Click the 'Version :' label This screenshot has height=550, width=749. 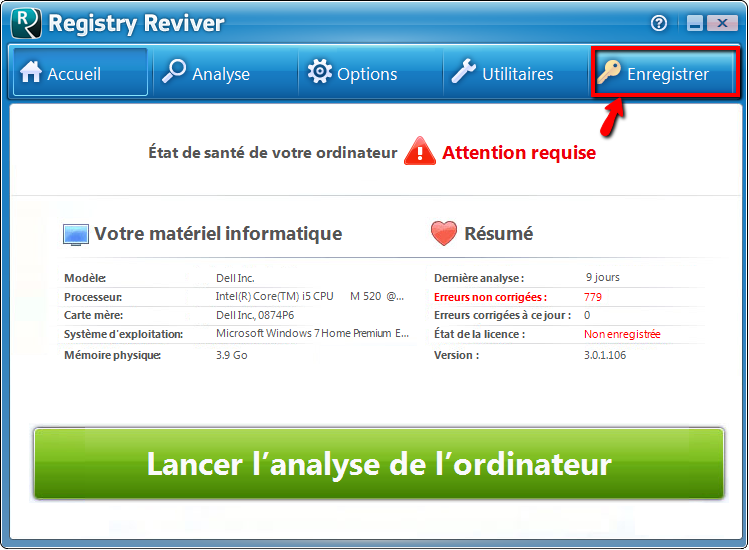point(456,355)
